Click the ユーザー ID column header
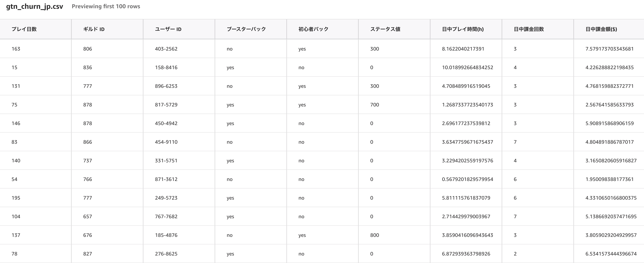 168,29
